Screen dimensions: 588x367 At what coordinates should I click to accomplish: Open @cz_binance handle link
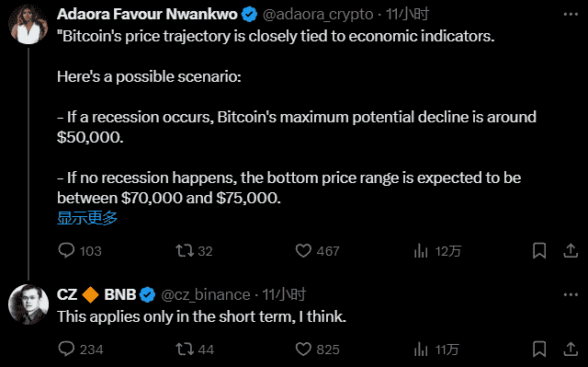pyautogui.click(x=206, y=295)
